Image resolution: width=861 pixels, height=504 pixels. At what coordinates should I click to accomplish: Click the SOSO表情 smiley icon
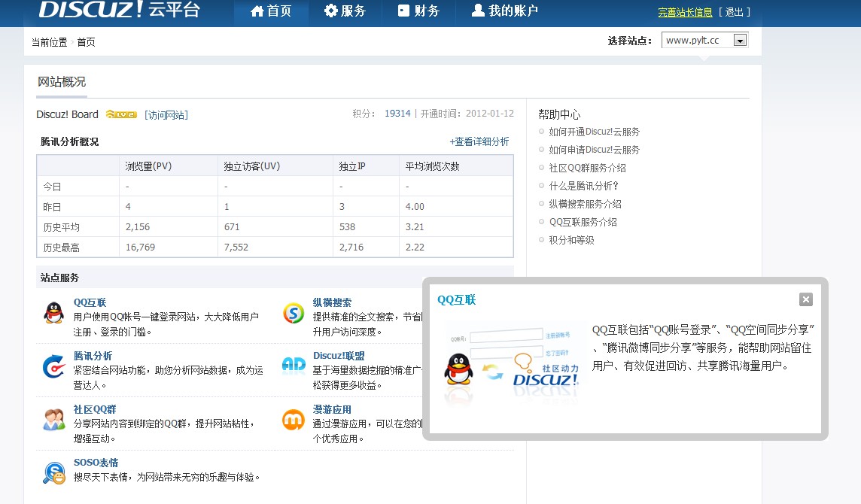pos(54,472)
